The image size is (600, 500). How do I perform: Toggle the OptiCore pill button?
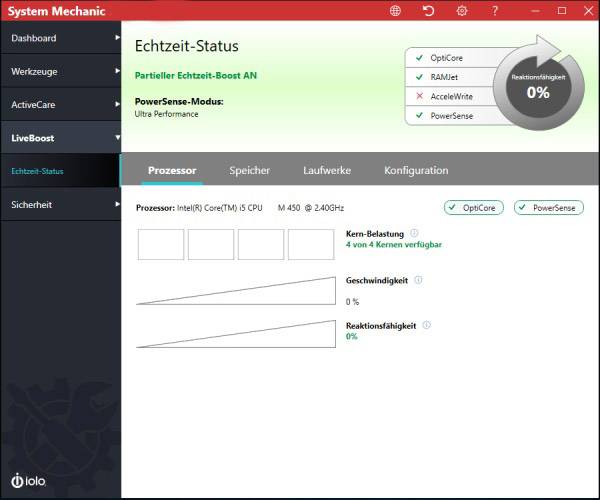click(x=474, y=208)
